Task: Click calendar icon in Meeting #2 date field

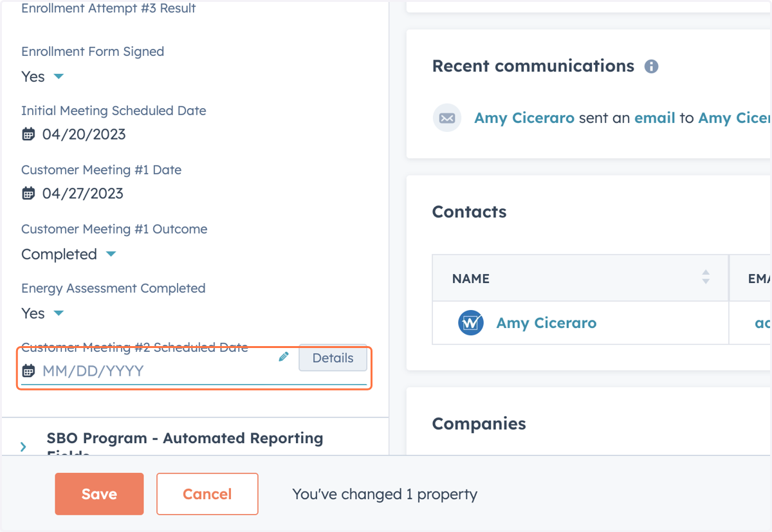Action: tap(28, 371)
